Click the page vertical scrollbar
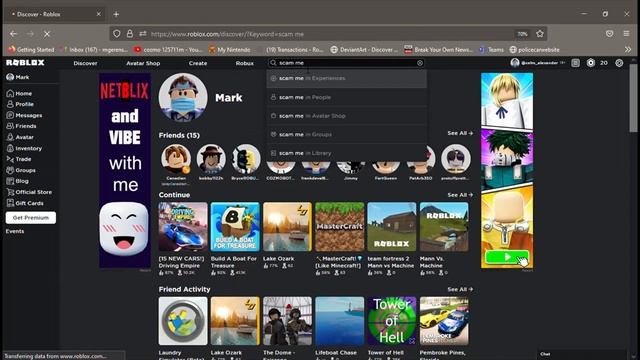 point(633,98)
